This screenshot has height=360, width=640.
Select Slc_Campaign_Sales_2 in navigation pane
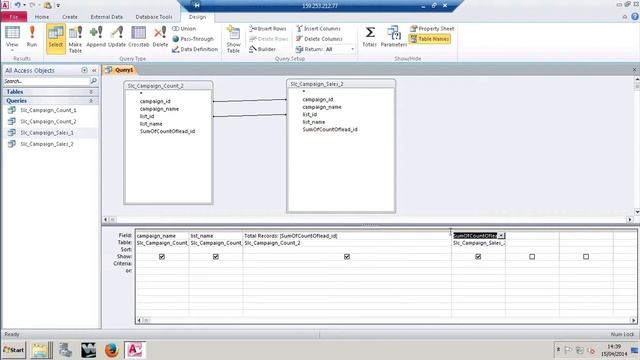[x=47, y=144]
